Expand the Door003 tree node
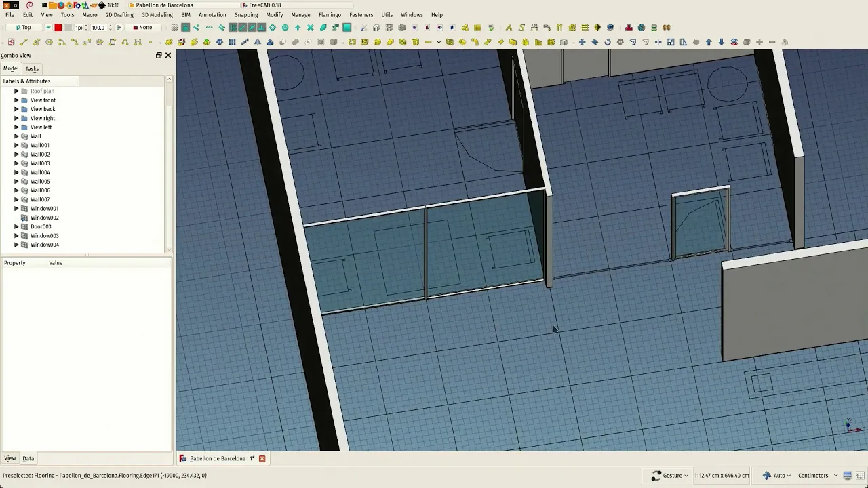 (16, 226)
